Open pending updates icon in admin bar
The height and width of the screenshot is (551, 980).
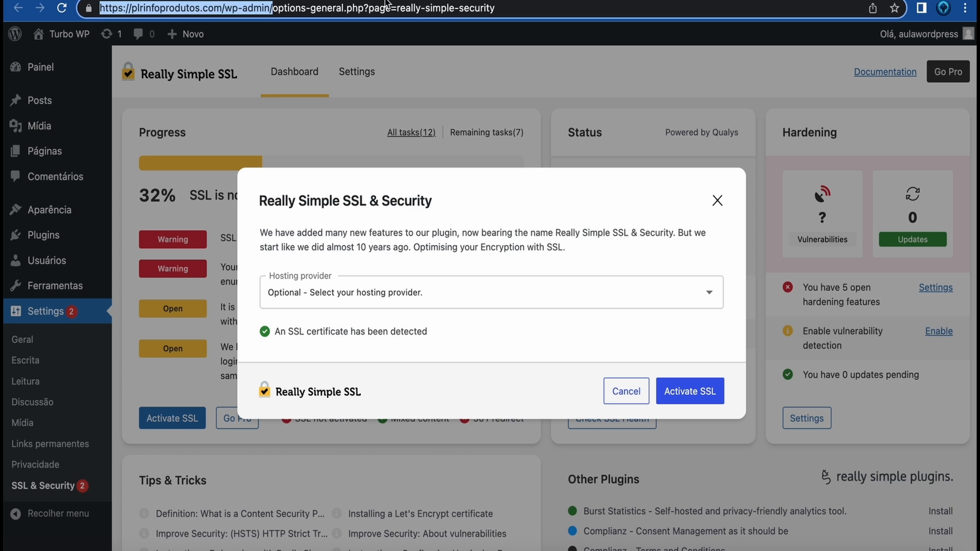(x=111, y=34)
